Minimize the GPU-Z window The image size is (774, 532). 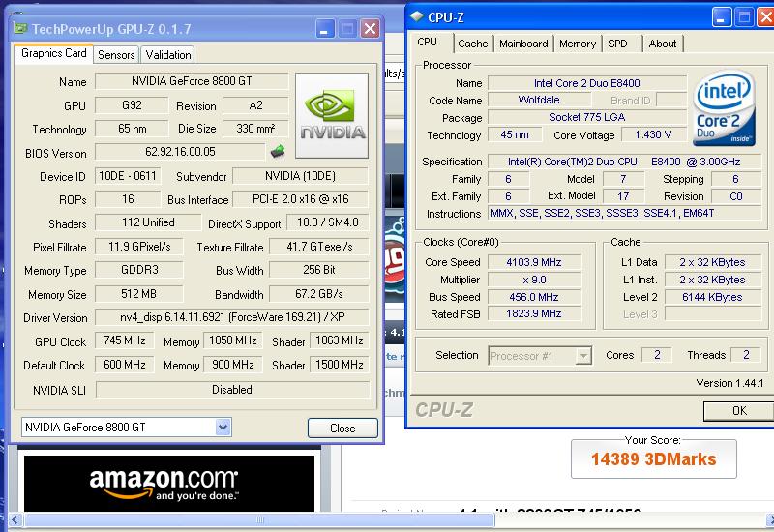pyautogui.click(x=325, y=29)
